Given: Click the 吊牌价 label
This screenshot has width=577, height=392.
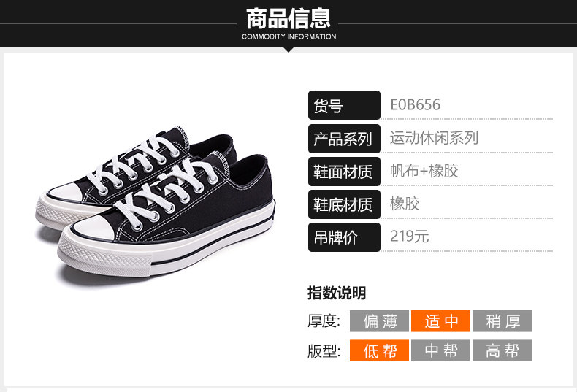Looking at the screenshot, I should (344, 237).
